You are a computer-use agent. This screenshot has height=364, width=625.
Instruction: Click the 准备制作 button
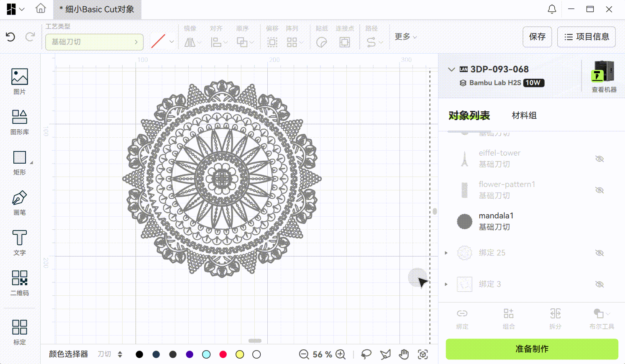tap(532, 349)
